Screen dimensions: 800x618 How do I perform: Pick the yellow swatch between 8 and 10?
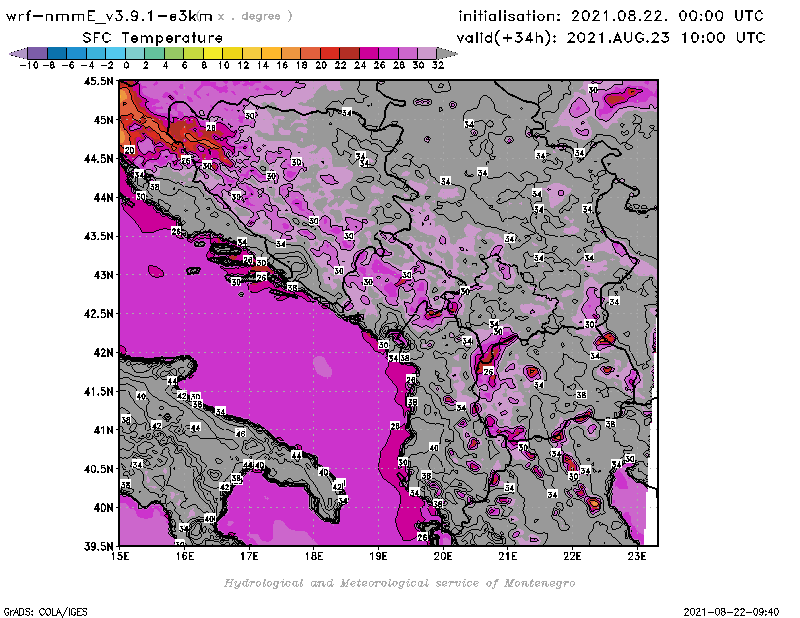pyautogui.click(x=213, y=53)
